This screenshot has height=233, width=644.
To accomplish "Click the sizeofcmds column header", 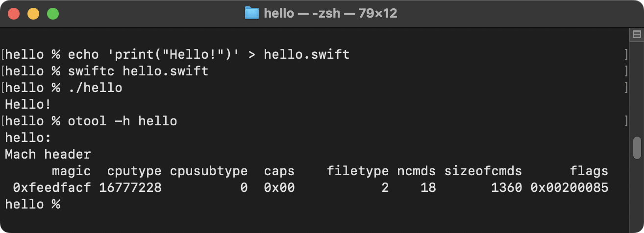I will pyautogui.click(x=483, y=171).
